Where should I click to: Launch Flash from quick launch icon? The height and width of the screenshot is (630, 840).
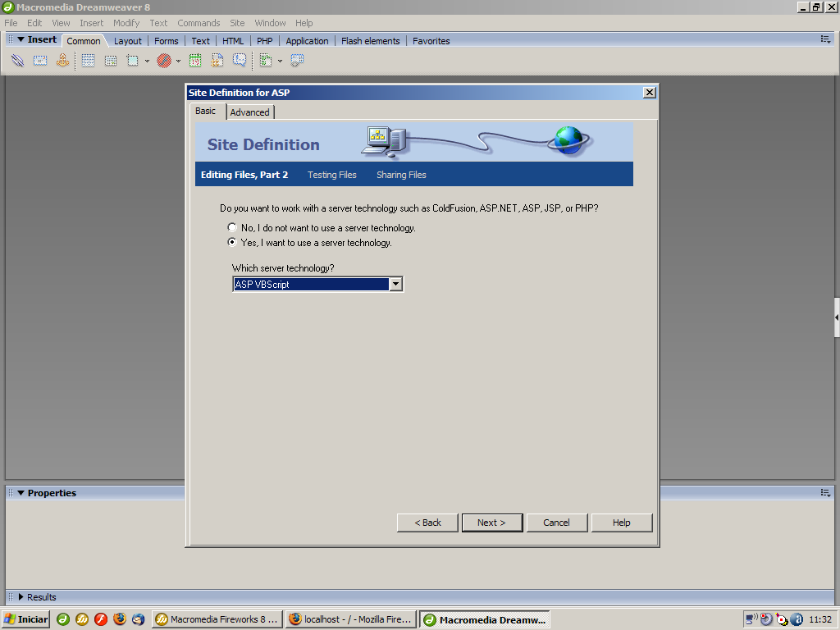pos(101,619)
